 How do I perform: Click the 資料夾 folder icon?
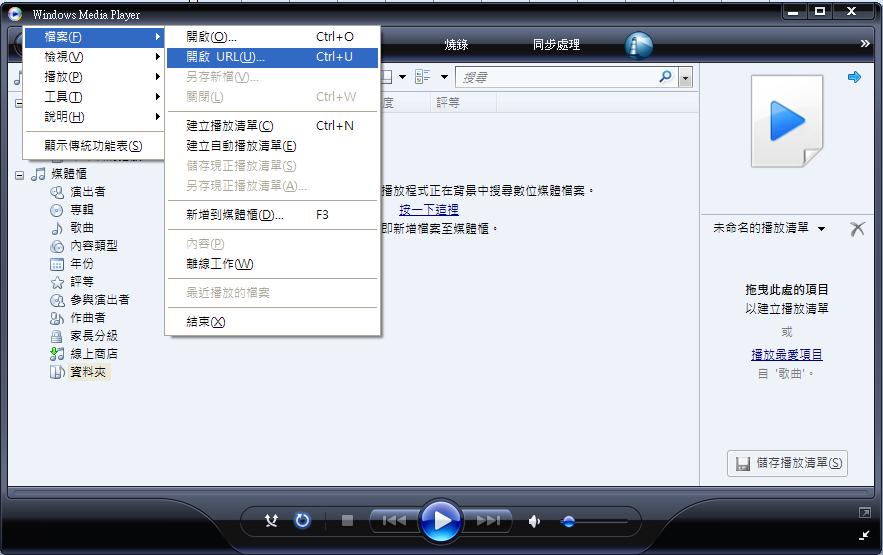pos(57,372)
